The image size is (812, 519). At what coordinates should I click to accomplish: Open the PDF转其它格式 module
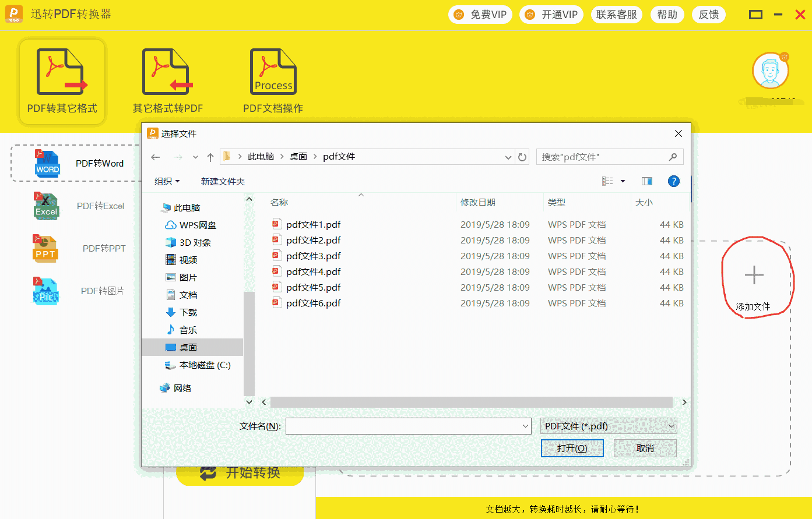[x=61, y=82]
